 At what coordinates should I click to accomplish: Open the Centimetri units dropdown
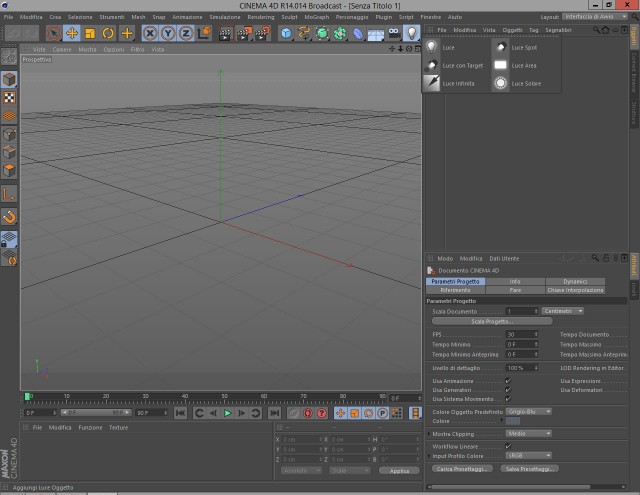click(562, 311)
